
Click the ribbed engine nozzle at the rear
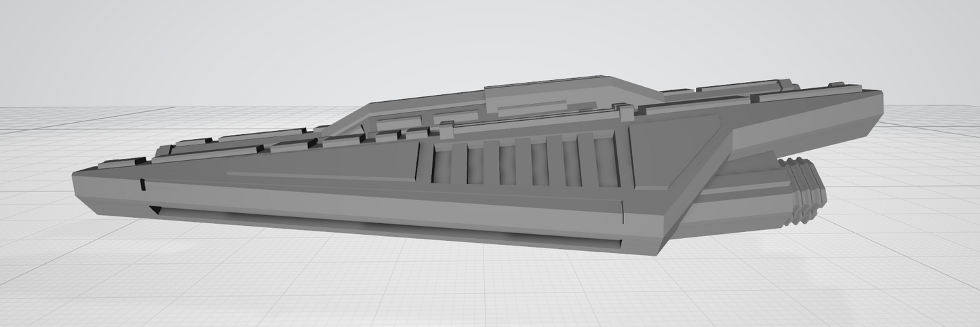click(807, 190)
